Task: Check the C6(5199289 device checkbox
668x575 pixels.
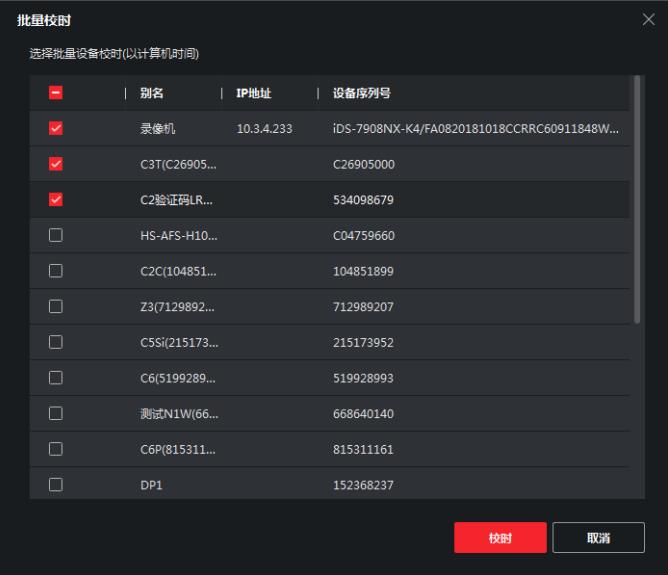Action: click(55, 378)
